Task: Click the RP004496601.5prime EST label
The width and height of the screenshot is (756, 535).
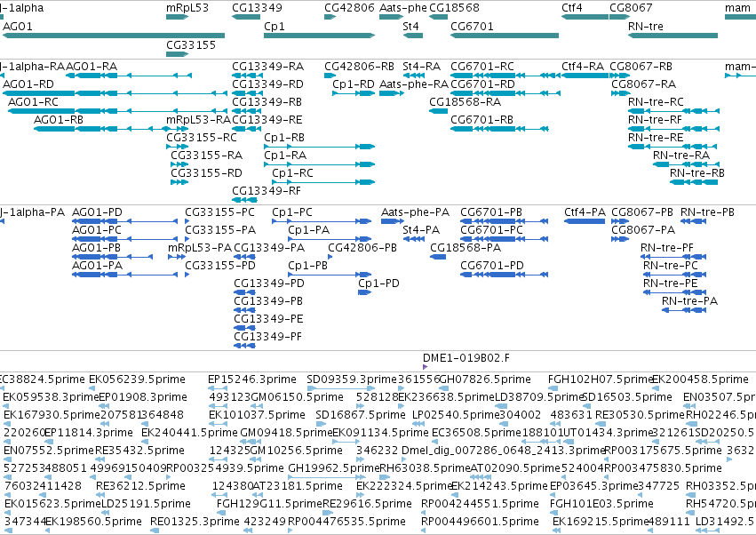Action: click(480, 522)
